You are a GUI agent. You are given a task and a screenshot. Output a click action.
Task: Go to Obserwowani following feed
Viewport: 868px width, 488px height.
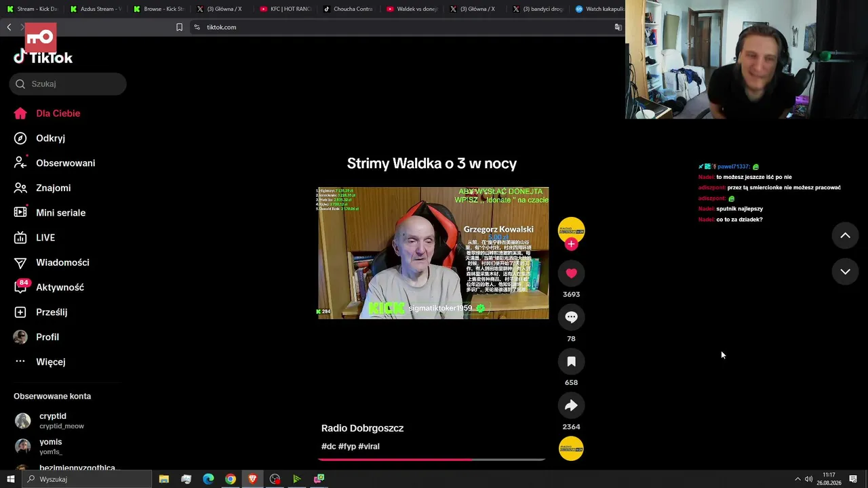pyautogui.click(x=55, y=163)
